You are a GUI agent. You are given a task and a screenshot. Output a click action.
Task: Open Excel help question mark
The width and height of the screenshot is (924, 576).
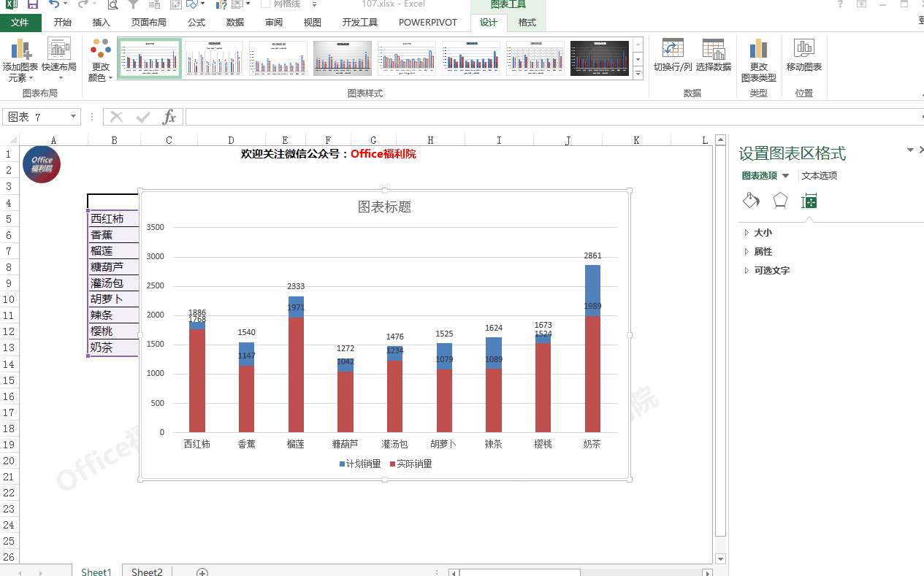pos(840,4)
